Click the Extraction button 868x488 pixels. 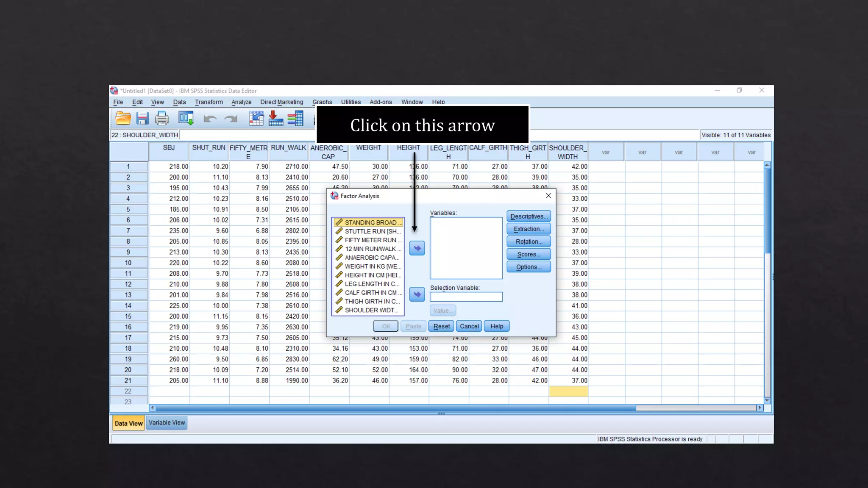(529, 229)
